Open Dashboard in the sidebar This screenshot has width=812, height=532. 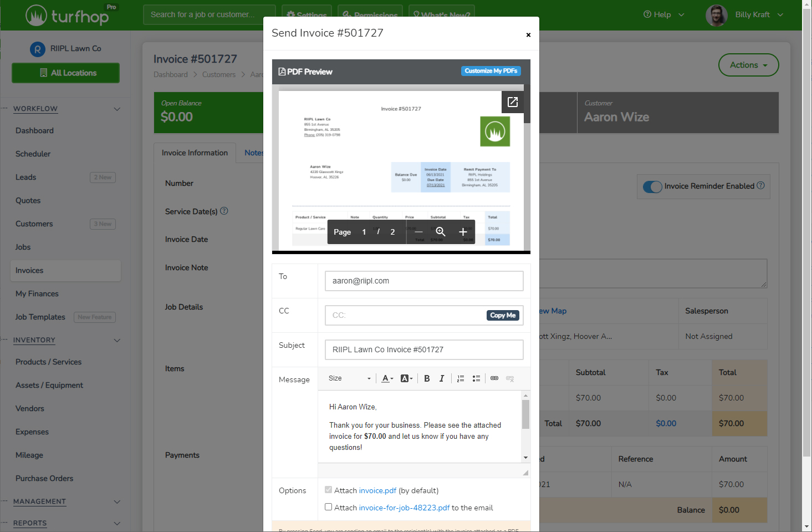point(34,130)
